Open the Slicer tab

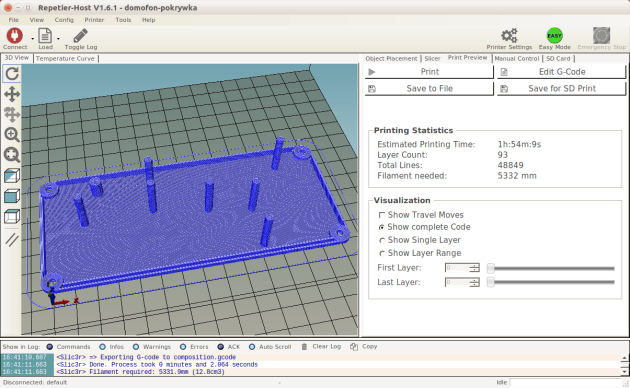[x=432, y=59]
